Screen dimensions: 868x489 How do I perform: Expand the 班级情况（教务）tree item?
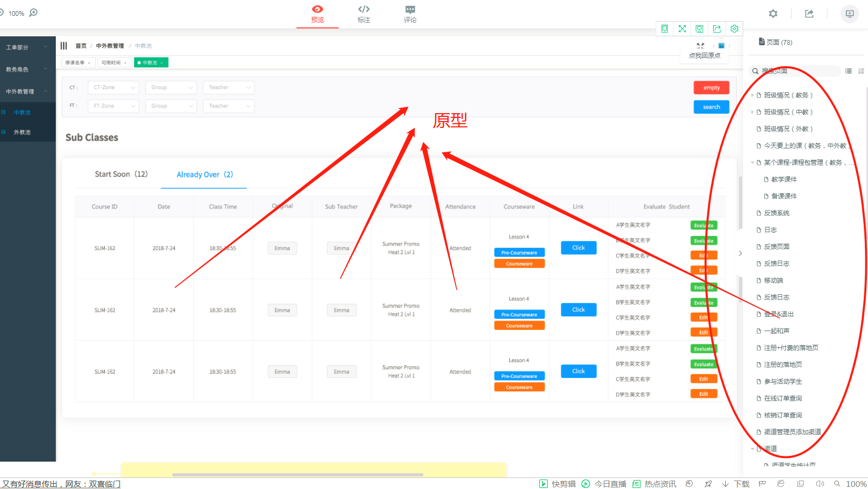coord(752,95)
